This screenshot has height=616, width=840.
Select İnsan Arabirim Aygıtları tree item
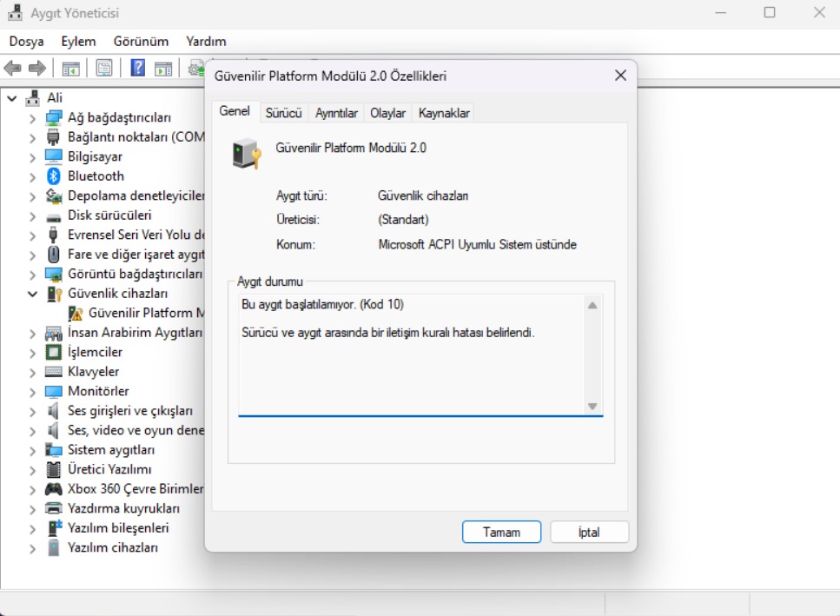135,332
